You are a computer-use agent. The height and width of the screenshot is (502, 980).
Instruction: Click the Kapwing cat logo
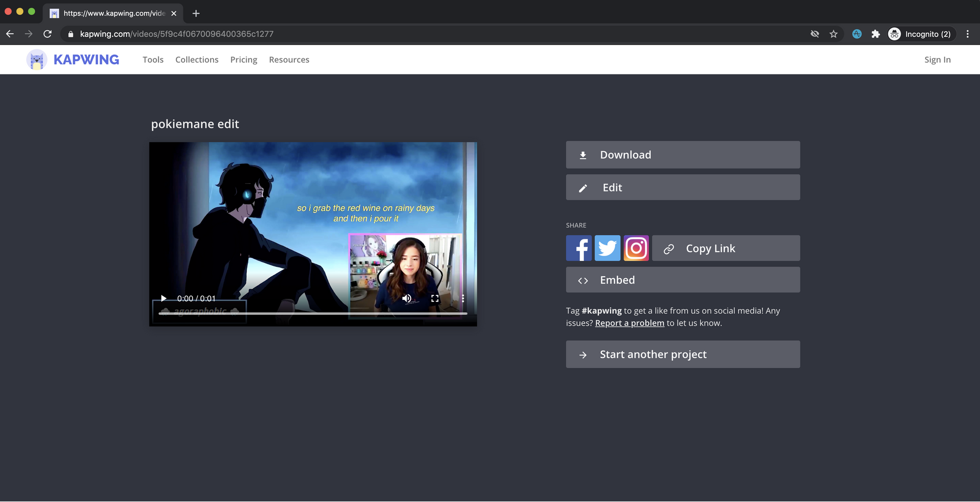[37, 60]
